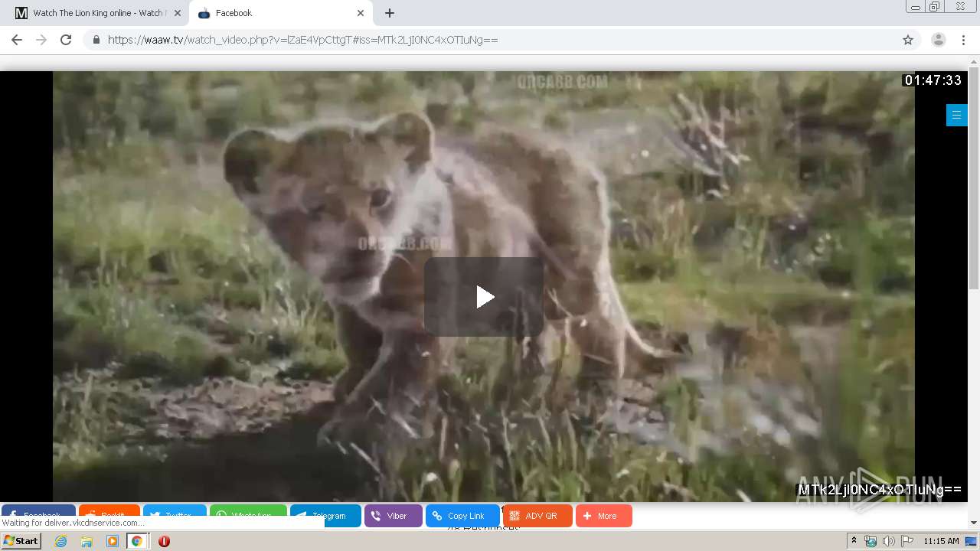
Task: Open Windows Explorer folder from taskbar
Action: click(87, 541)
